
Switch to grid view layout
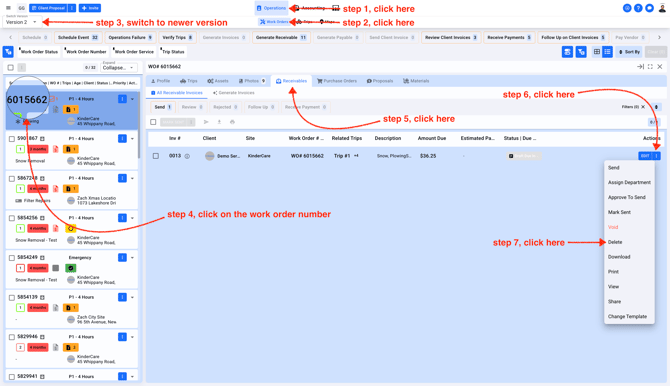tap(597, 52)
